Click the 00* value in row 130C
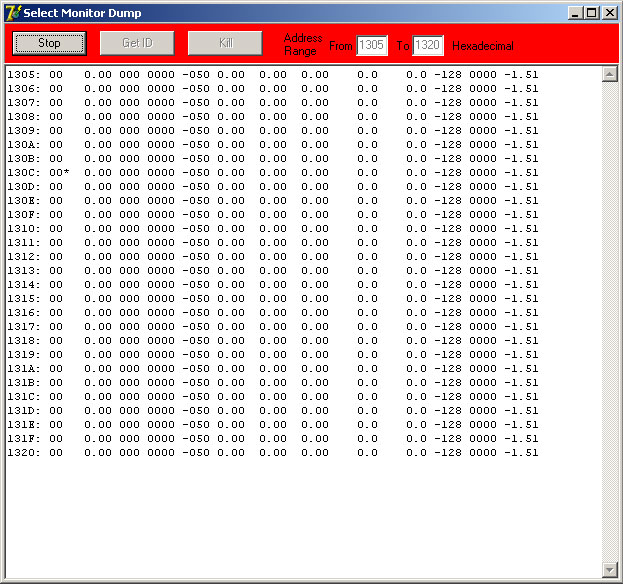Image resolution: width=623 pixels, height=584 pixels. click(x=59, y=173)
